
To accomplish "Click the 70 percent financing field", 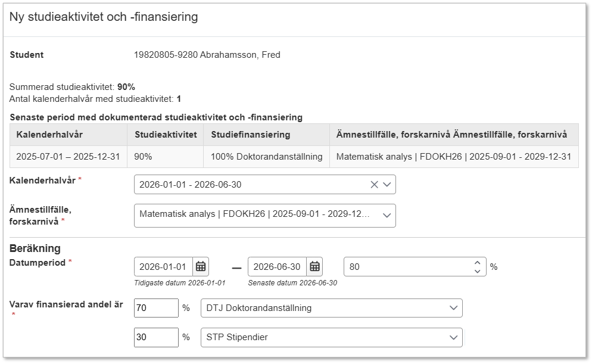I will tap(156, 308).
